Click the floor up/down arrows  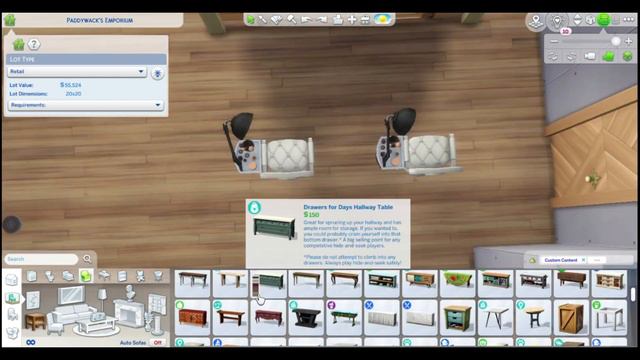coord(578,20)
